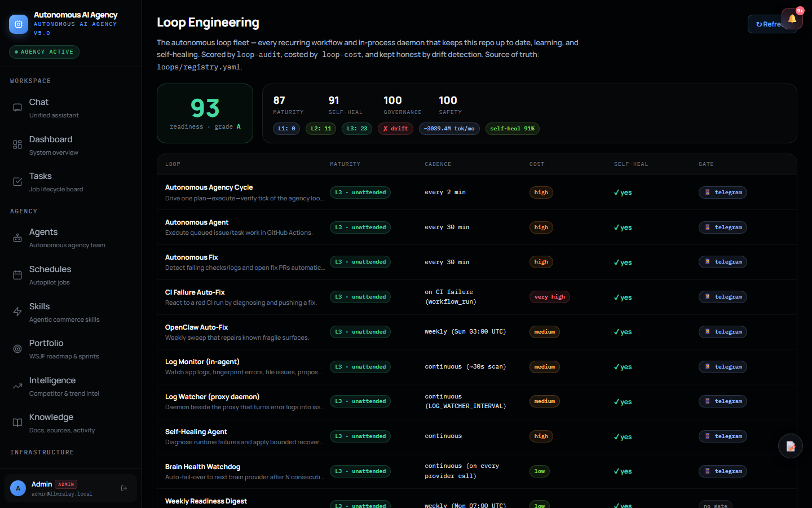Open the Agents section
The width and height of the screenshot is (812, 508).
(x=70, y=238)
